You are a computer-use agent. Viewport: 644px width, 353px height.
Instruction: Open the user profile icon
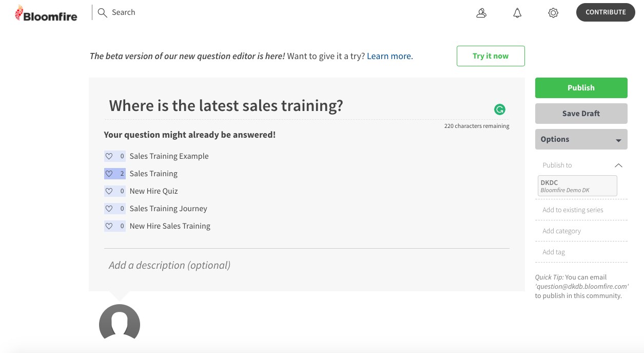point(481,13)
